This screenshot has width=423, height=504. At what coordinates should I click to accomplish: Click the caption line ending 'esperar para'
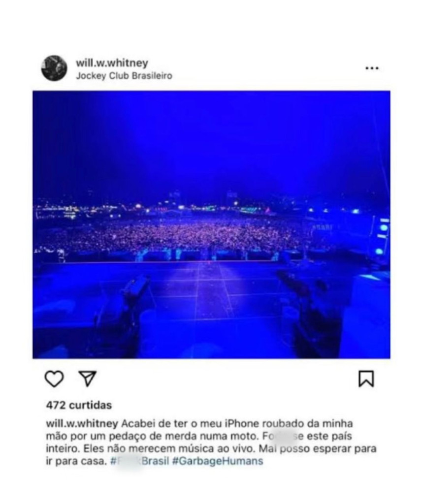click(x=211, y=449)
